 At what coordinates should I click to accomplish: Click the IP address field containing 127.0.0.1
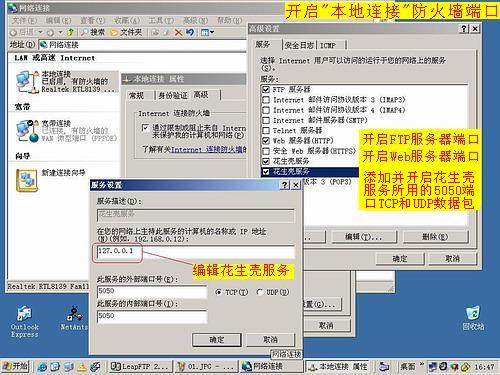point(196,251)
